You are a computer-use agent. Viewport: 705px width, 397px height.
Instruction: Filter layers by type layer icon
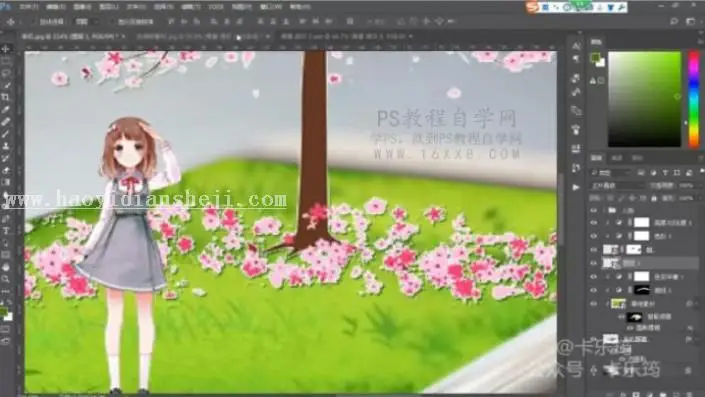(x=665, y=173)
